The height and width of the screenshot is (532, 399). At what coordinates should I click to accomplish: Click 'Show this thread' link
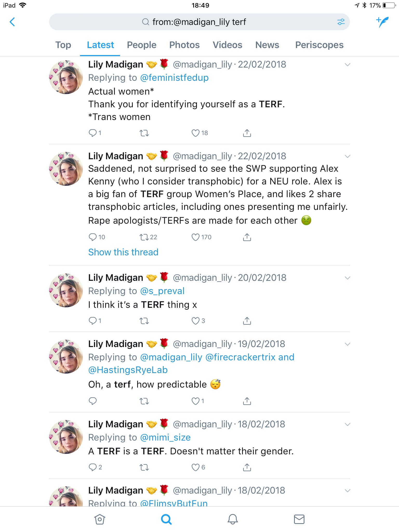[123, 252]
